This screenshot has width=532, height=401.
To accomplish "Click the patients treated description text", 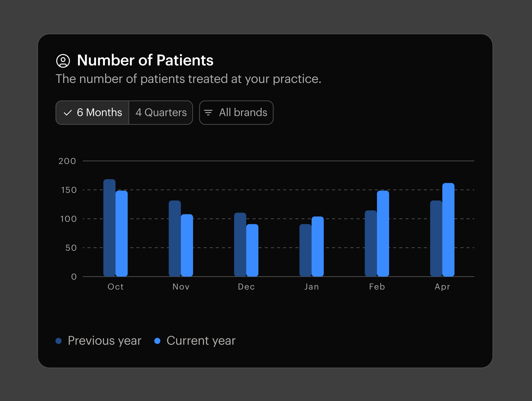I will click(x=188, y=79).
